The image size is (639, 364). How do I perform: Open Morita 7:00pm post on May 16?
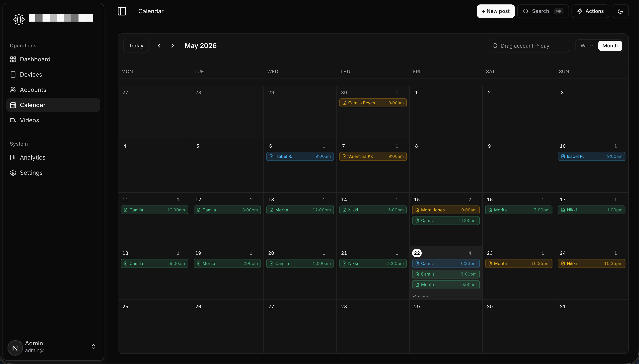[x=519, y=210]
